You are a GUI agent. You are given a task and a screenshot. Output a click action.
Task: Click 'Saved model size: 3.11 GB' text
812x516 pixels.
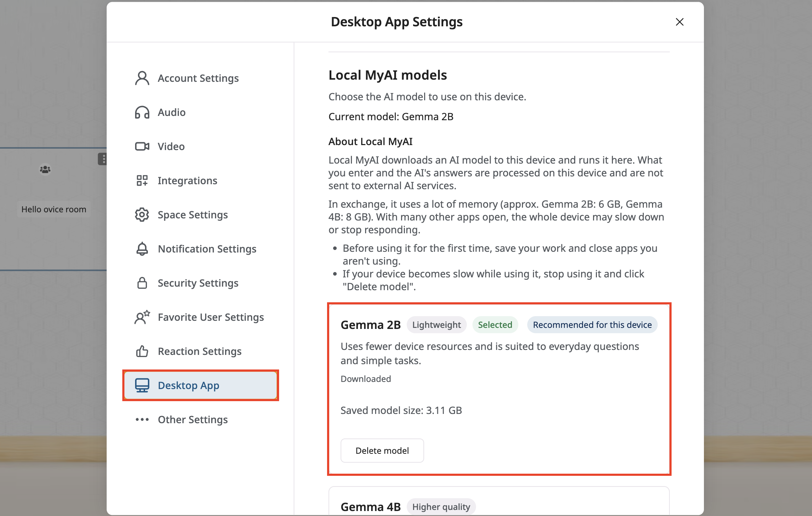401,410
